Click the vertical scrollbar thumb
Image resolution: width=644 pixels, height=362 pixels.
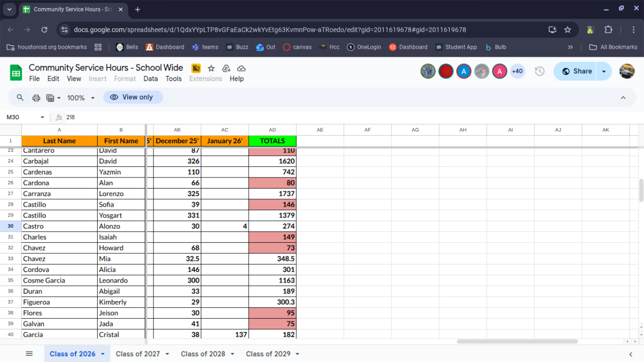click(x=641, y=190)
